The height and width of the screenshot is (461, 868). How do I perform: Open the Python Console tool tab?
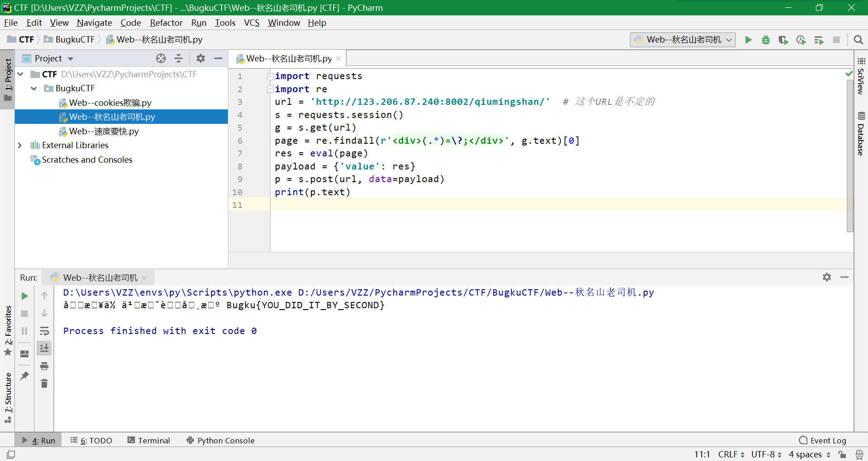click(221, 440)
